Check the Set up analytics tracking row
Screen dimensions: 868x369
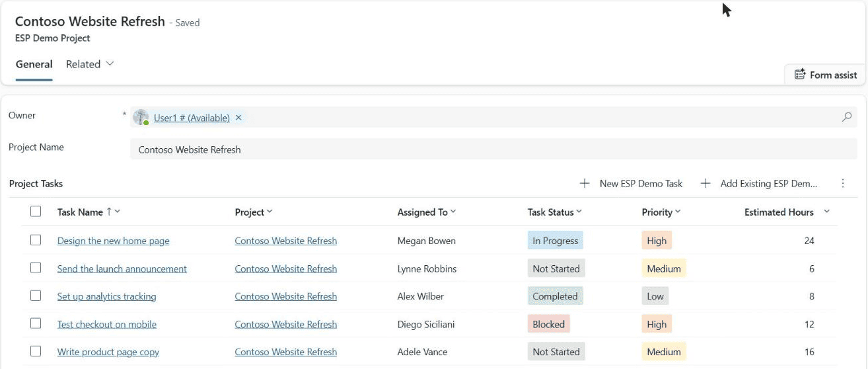pos(36,296)
